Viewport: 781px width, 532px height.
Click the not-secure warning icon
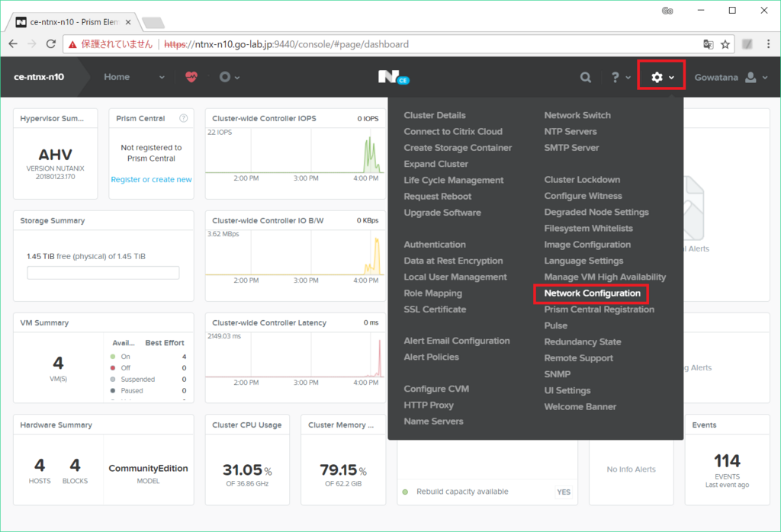(72, 44)
